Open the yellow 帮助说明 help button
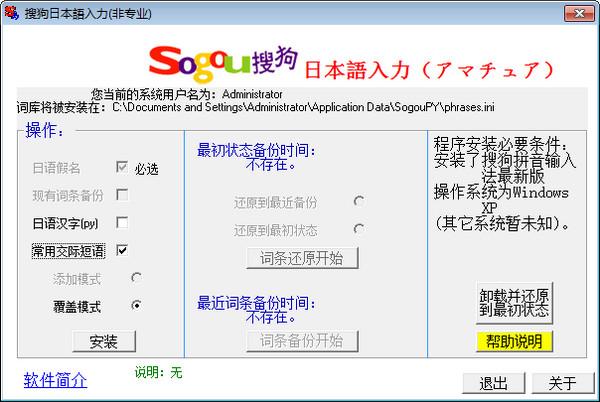This screenshot has height=402, width=600. pyautogui.click(x=513, y=341)
